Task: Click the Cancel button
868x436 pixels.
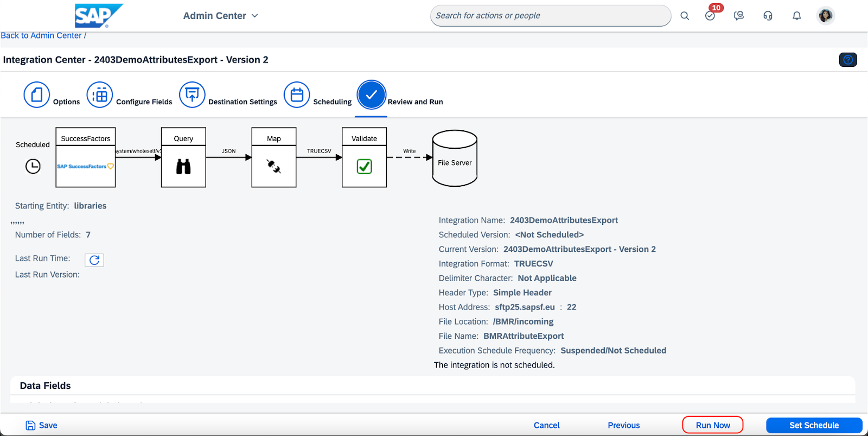Action: (x=546, y=425)
